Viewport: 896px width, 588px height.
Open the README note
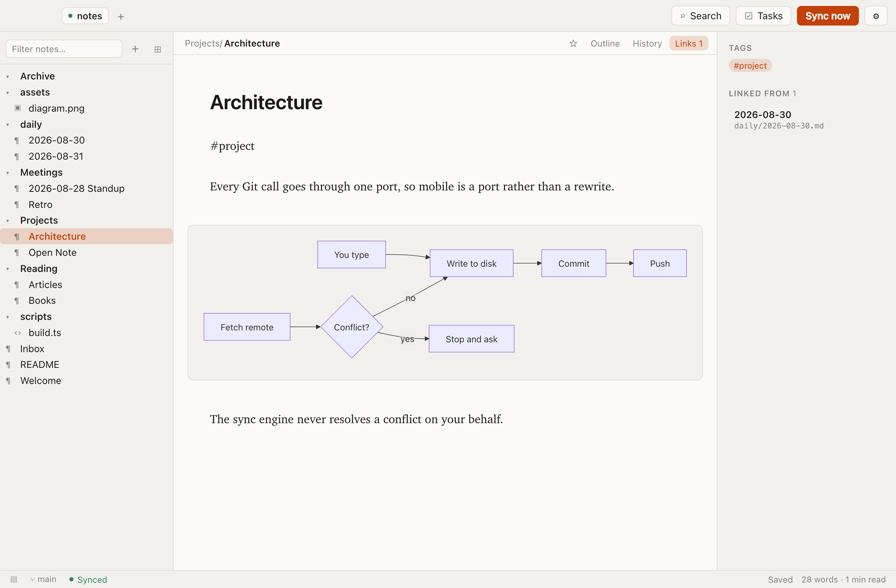coord(86,365)
